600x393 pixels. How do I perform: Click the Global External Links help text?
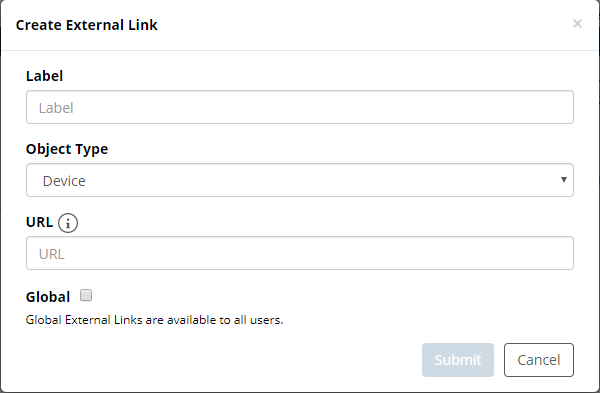coord(155,320)
